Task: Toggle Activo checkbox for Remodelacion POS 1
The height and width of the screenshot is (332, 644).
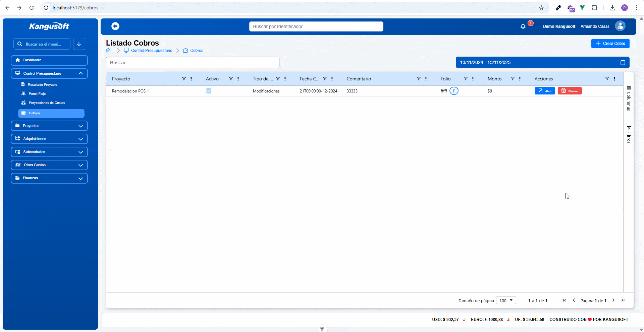Action: pos(209,91)
